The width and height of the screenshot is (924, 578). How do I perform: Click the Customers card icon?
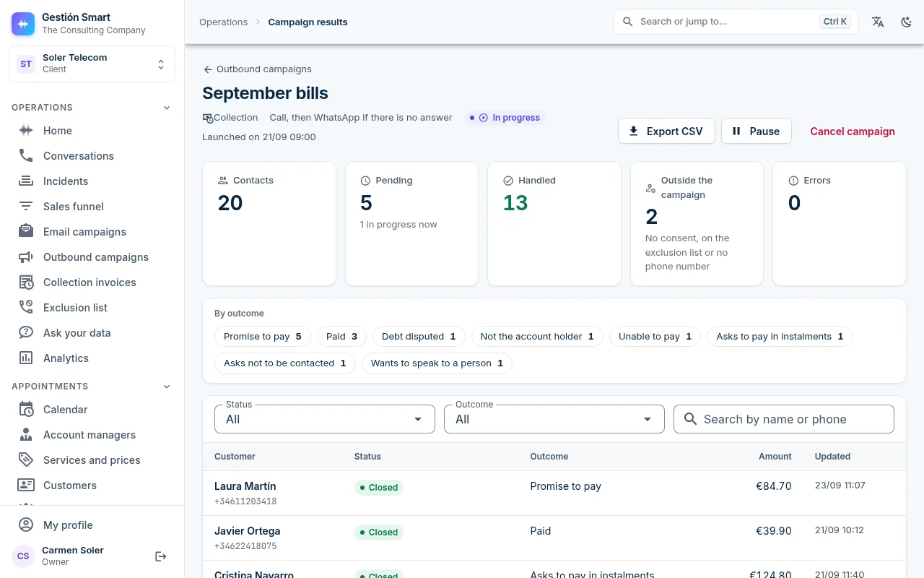click(26, 486)
